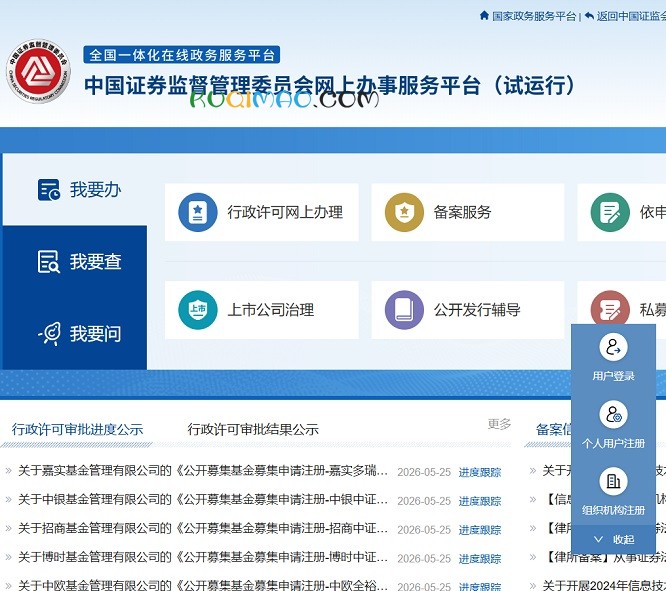This screenshot has width=666, height=591.
Task: Click 进度跟踪 for 嘉实基金 row
Action: tap(480, 472)
